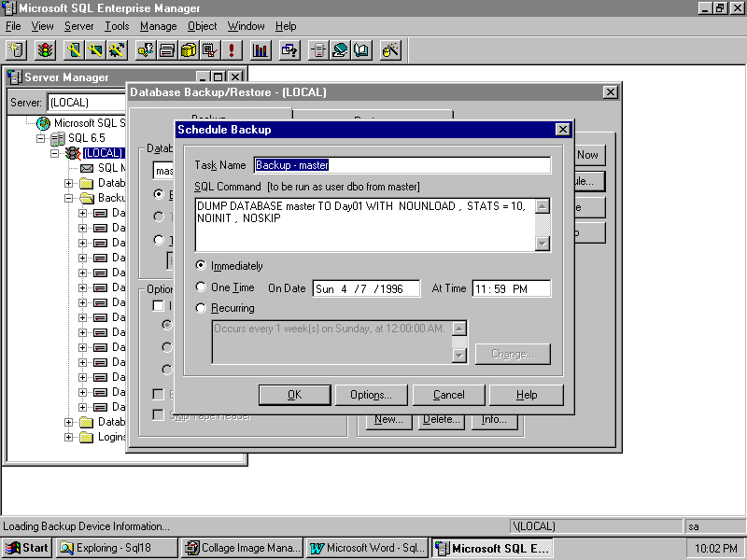Click the Logins folder icon in tree
Screen dimensions: 747x560
coord(86,437)
